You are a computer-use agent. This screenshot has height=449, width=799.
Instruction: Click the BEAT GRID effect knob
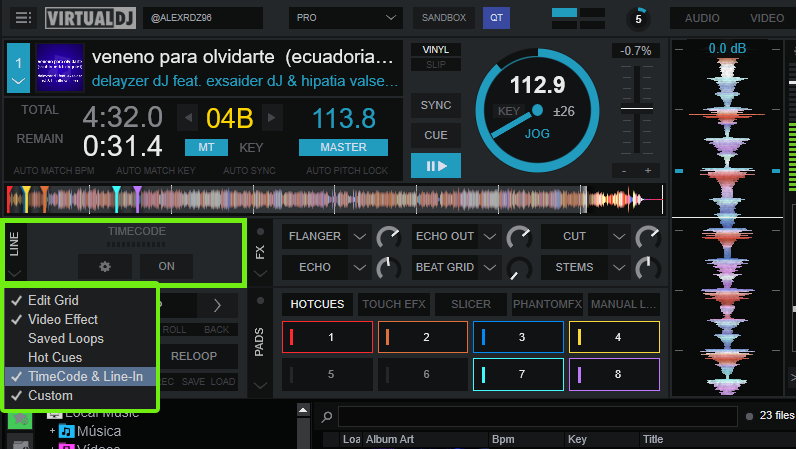click(x=519, y=268)
